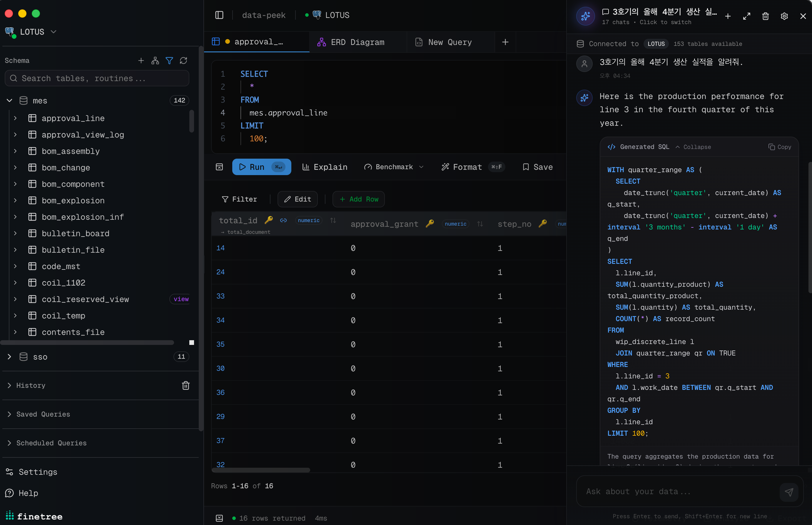Screen dimensions: 812x525
Task: Open AI assistant settings gear
Action: click(x=784, y=16)
